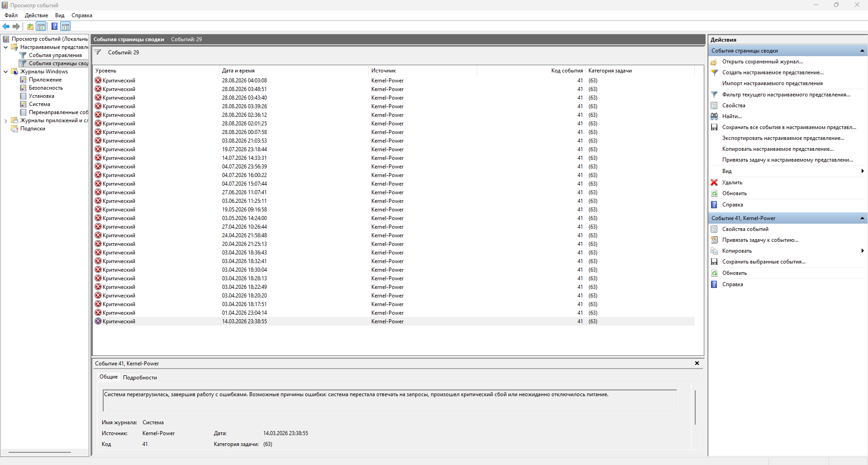
Task: Switch to the 'Подробности' tab
Action: point(140,378)
